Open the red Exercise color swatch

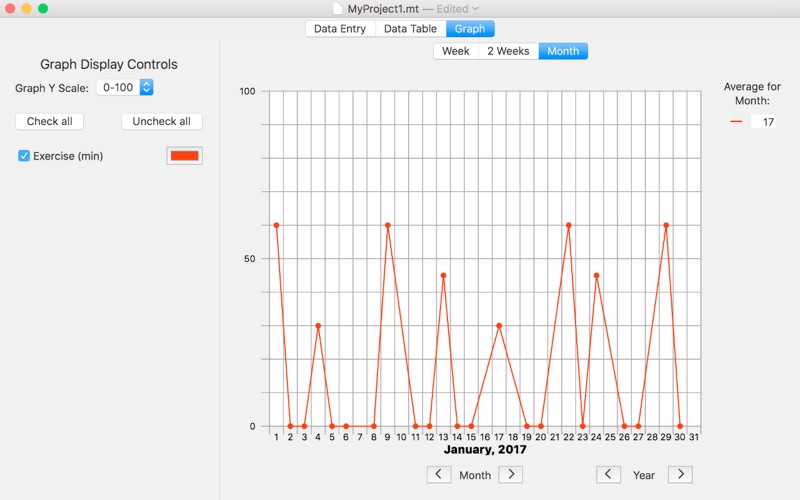pyautogui.click(x=185, y=156)
